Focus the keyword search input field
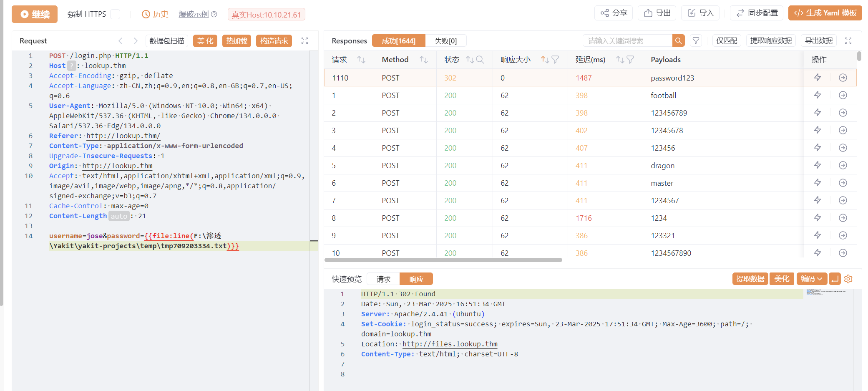 [x=627, y=41]
